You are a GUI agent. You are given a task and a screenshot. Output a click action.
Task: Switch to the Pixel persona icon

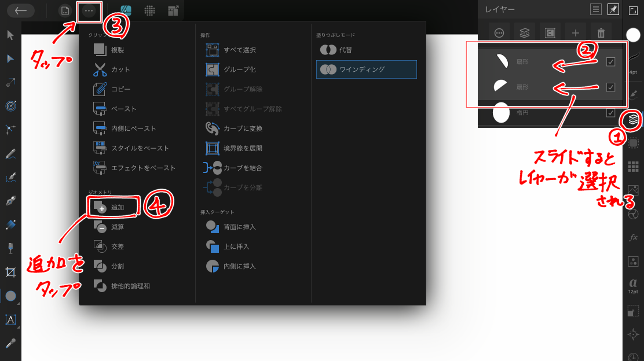149,10
